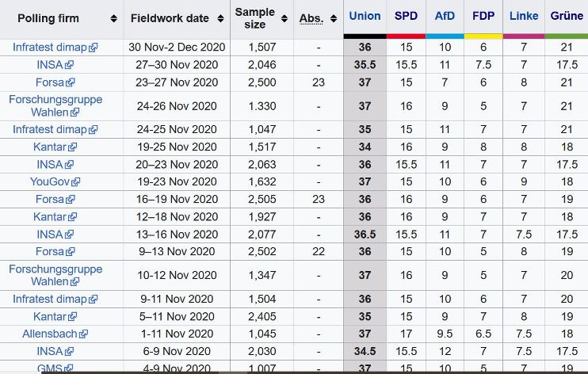Image resolution: width=588 pixels, height=374 pixels.
Task: Click external link icon for Forsa 9–13 Nov row
Action: pyautogui.click(x=71, y=252)
